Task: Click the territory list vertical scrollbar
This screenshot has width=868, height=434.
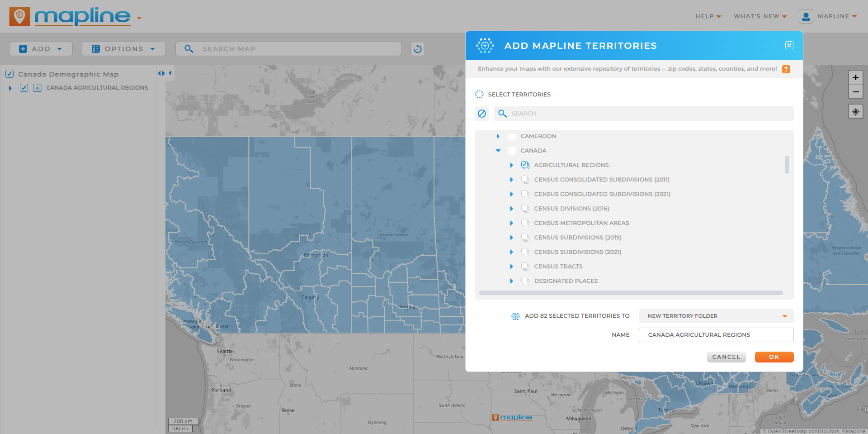Action: pos(787,165)
